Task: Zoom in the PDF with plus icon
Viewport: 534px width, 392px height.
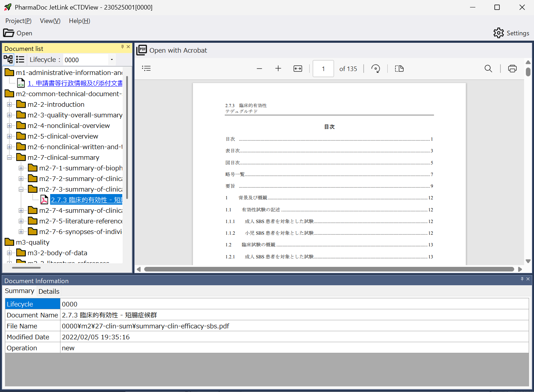Action: click(x=278, y=69)
